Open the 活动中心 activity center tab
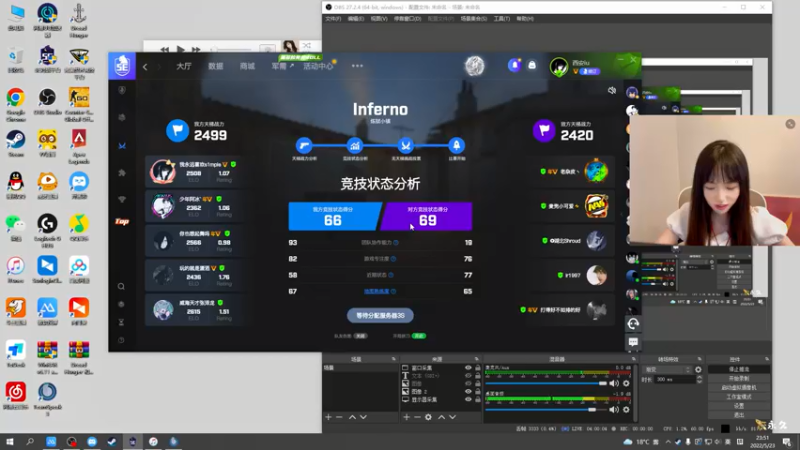Image resolution: width=800 pixels, height=450 pixels. (318, 66)
